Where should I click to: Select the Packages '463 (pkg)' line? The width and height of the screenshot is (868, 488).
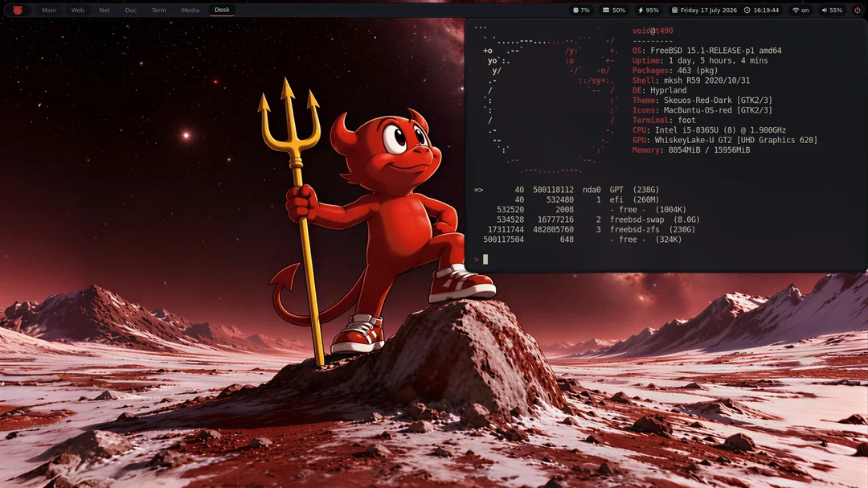(675, 71)
